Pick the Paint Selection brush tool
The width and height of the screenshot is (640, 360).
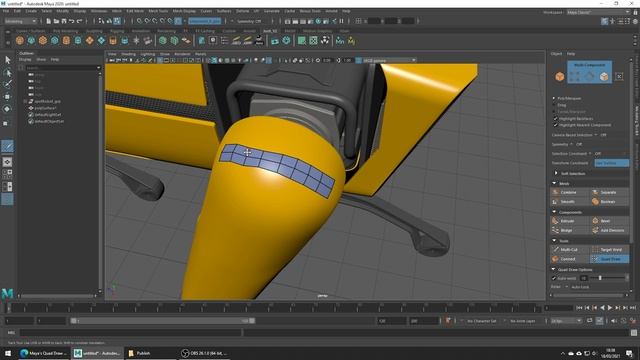coord(7,84)
